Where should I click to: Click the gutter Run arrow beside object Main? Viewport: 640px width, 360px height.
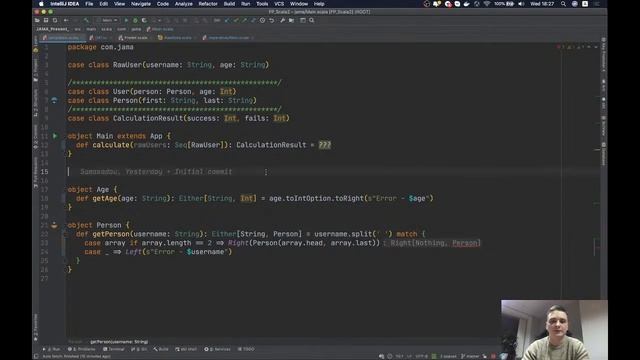tap(55, 136)
